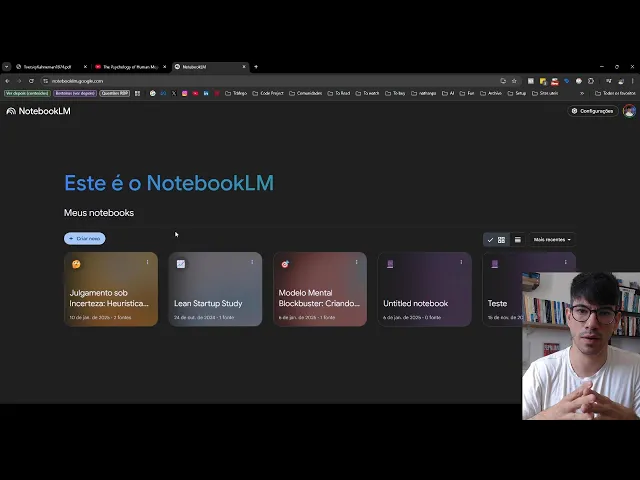Close the PDF browser tab
This screenshot has height=480, width=640.
click(85, 67)
